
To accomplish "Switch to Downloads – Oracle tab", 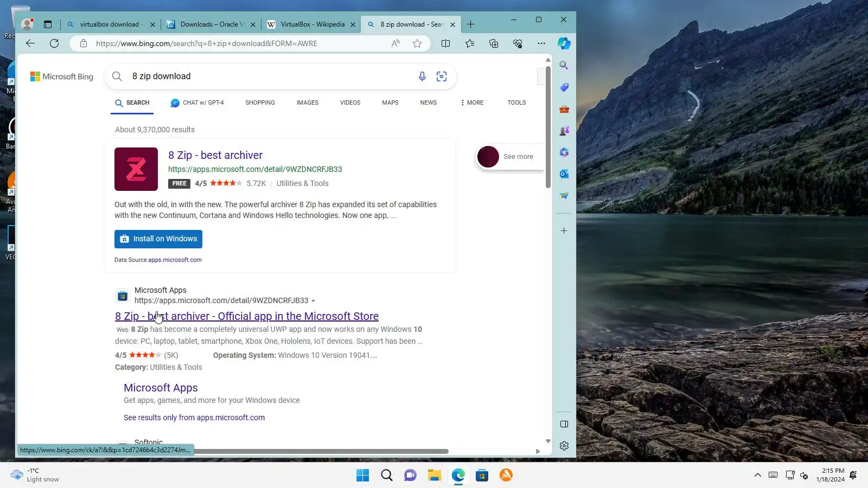I will (210, 24).
